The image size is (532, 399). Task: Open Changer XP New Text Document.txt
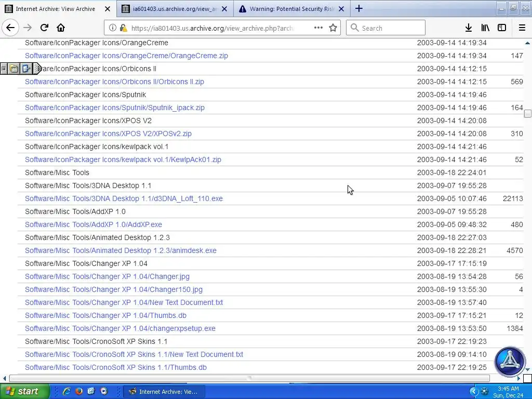124,303
